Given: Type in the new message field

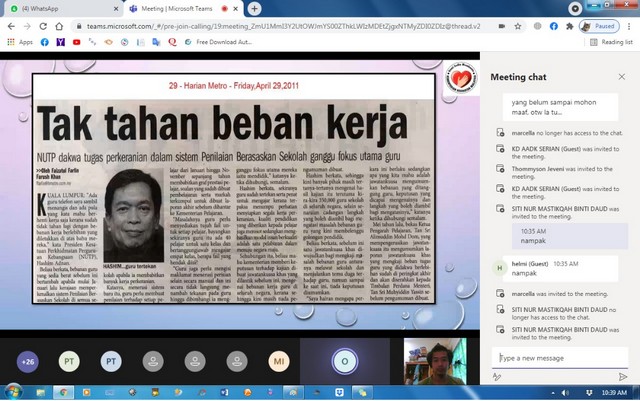Looking at the screenshot, I should tap(560, 357).
